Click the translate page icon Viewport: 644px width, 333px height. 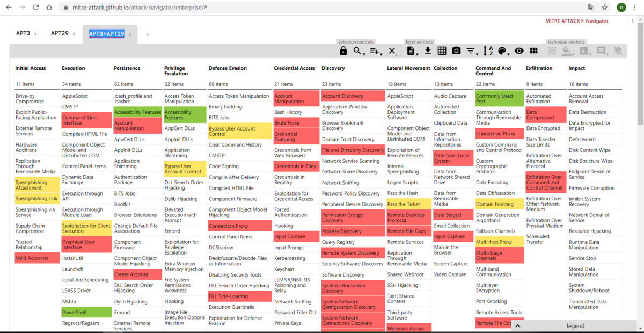point(591,8)
